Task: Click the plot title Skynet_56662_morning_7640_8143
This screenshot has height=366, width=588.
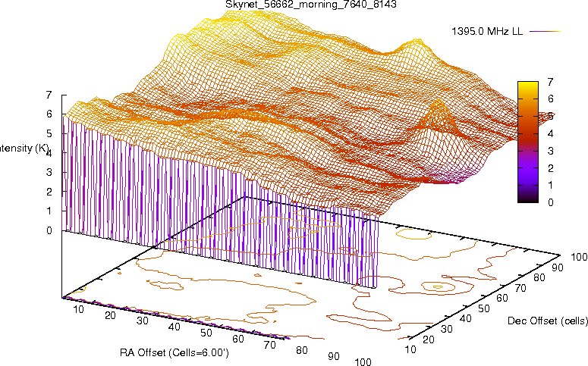Action: [311, 5]
